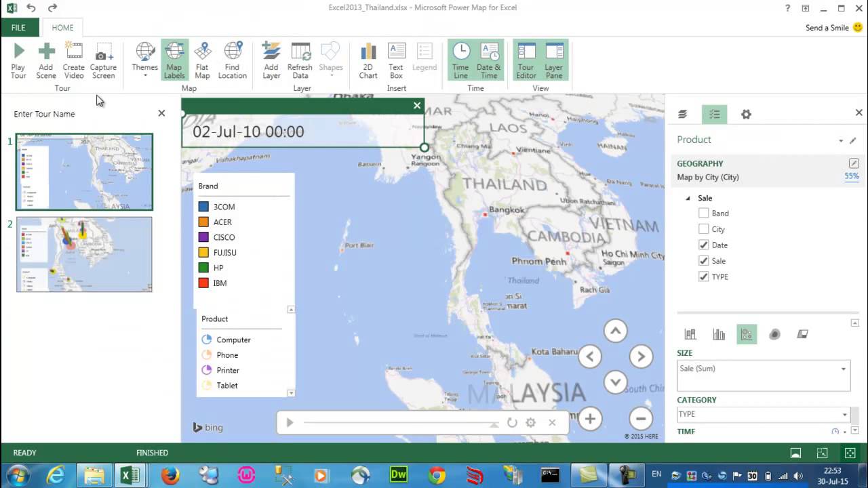The height and width of the screenshot is (488, 868).
Task: Open Find Location tool
Action: (232, 60)
